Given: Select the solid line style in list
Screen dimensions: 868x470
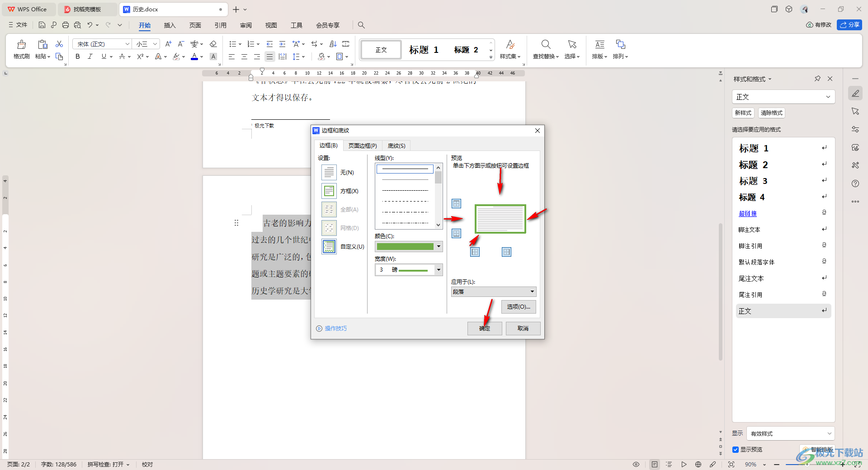Looking at the screenshot, I should (405, 169).
